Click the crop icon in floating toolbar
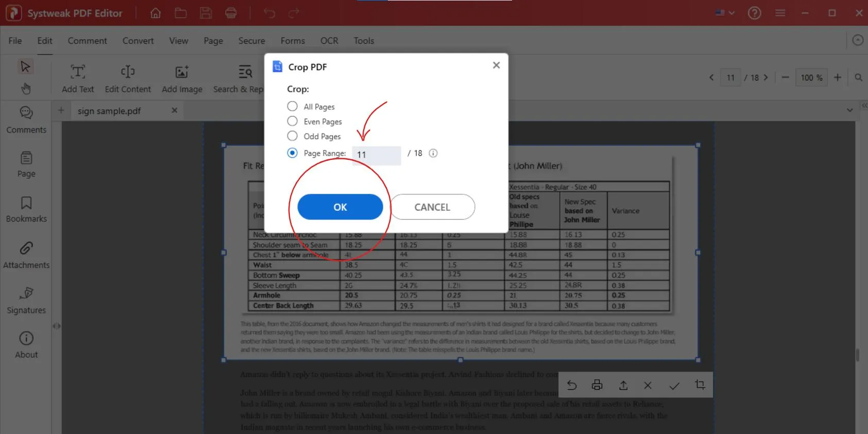 tap(700, 385)
